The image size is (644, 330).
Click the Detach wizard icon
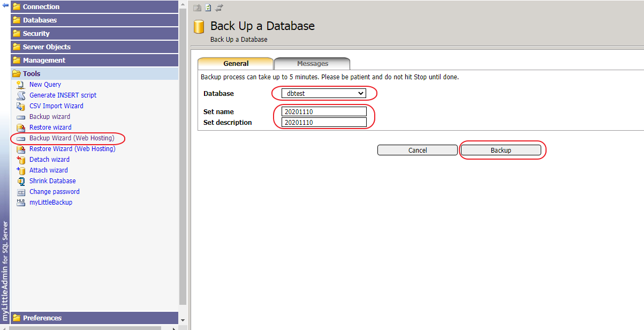click(x=21, y=160)
